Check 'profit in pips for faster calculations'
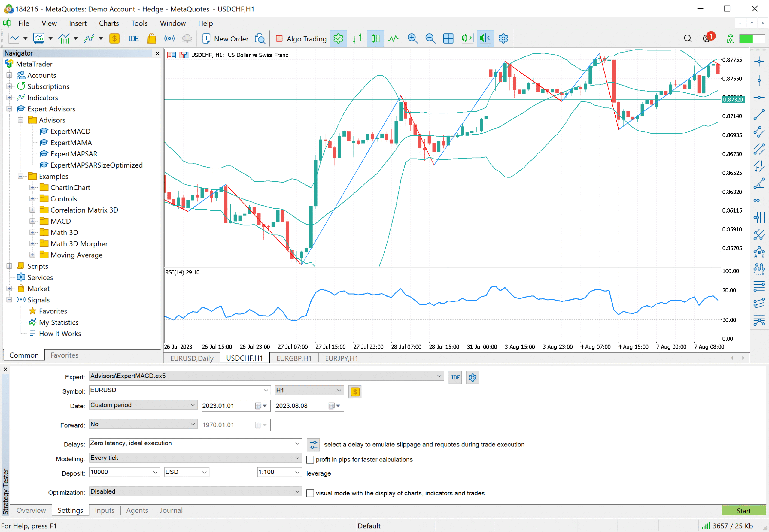The image size is (769, 532). [x=310, y=459]
